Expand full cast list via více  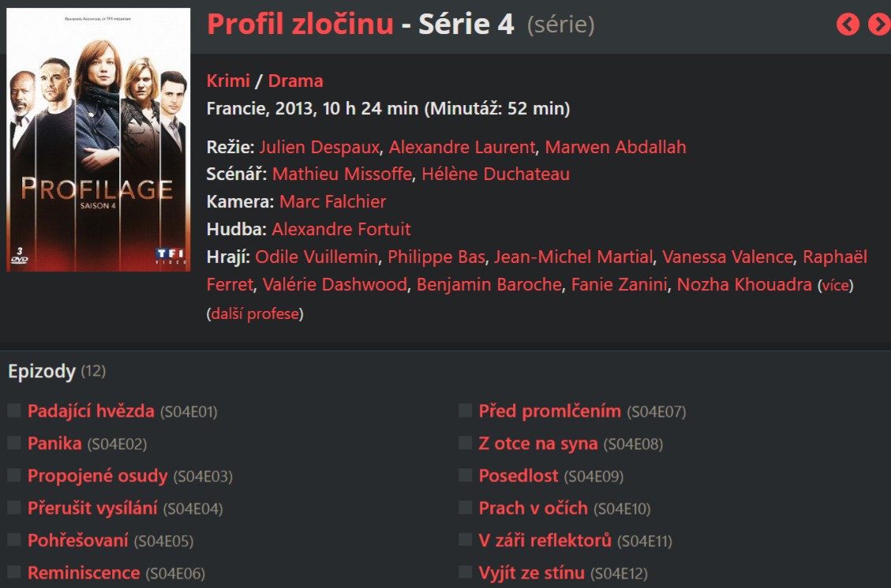836,285
